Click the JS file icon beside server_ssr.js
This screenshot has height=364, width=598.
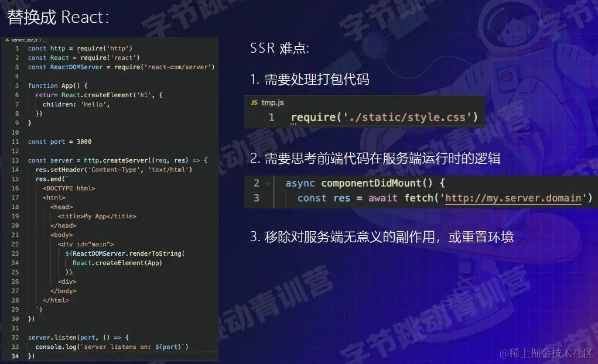7,40
